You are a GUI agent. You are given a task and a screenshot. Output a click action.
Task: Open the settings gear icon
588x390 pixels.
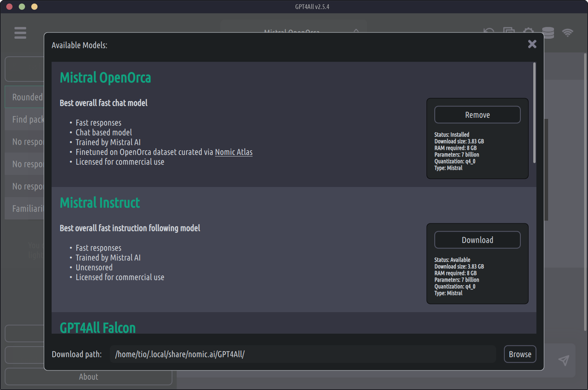click(529, 31)
